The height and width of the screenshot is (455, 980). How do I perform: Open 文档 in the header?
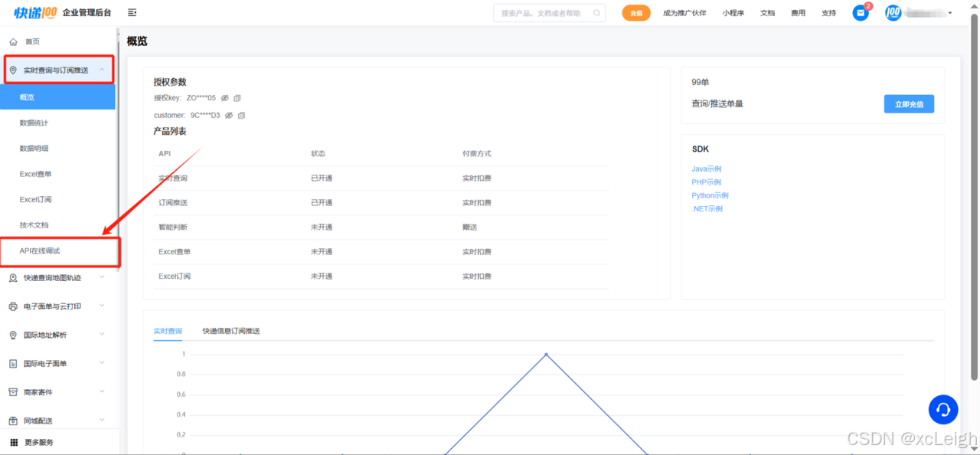(768, 13)
